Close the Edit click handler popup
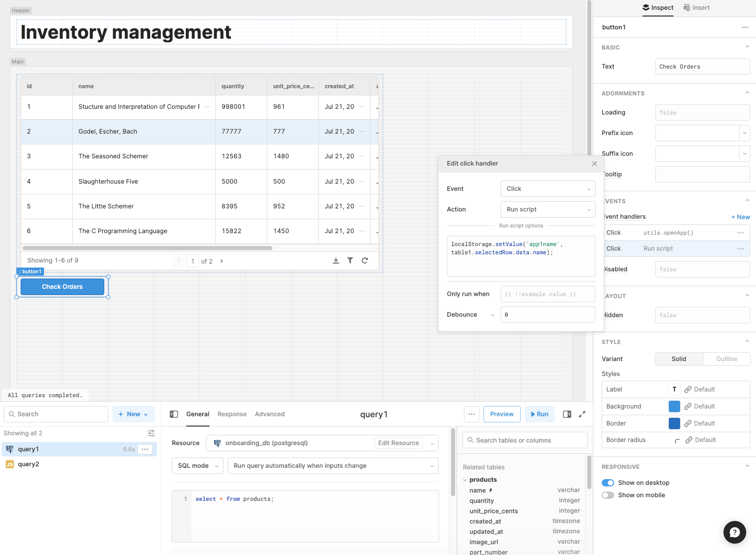Screen dimensions: 756x555 tap(594, 164)
